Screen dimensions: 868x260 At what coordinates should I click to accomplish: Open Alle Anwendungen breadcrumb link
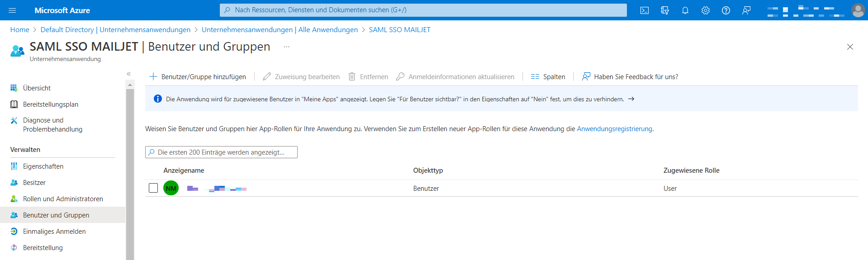click(x=280, y=30)
